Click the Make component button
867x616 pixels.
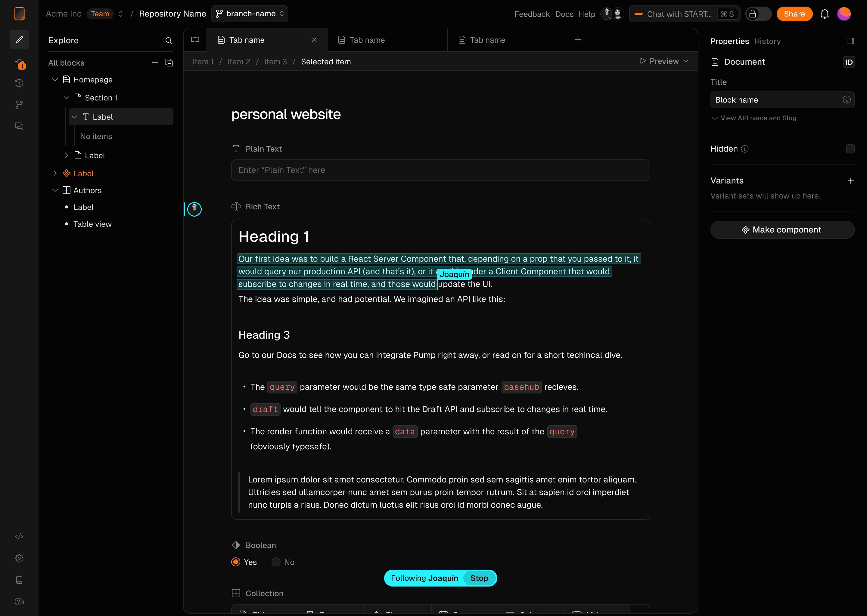782,229
